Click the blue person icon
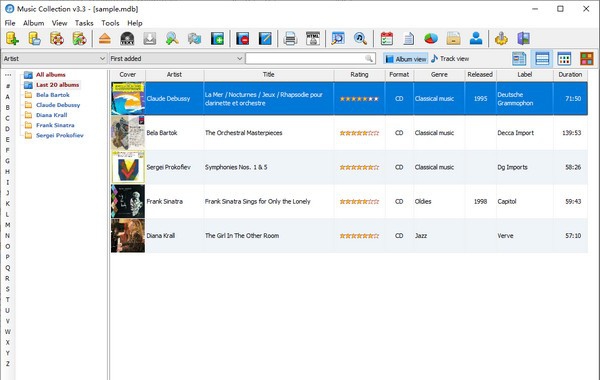The width and height of the screenshot is (600, 380). (476, 39)
